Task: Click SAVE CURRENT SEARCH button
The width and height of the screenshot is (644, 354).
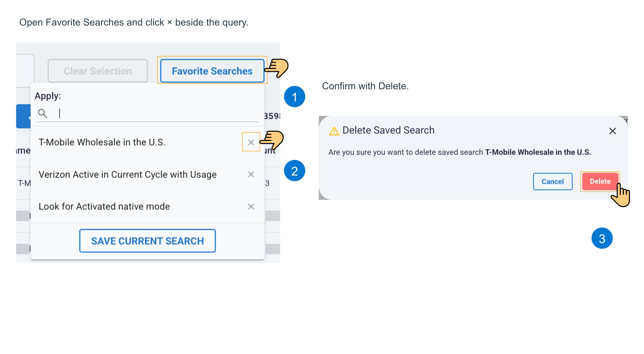Action: [147, 241]
